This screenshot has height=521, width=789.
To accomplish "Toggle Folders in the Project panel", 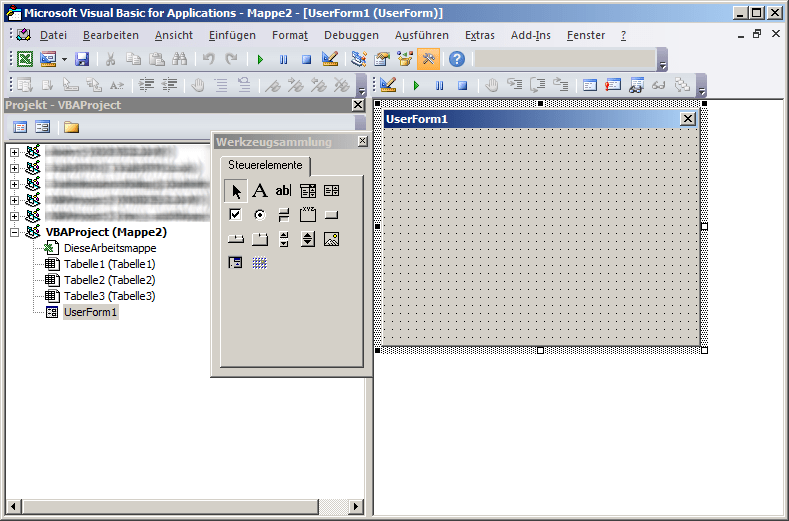I will coord(71,127).
